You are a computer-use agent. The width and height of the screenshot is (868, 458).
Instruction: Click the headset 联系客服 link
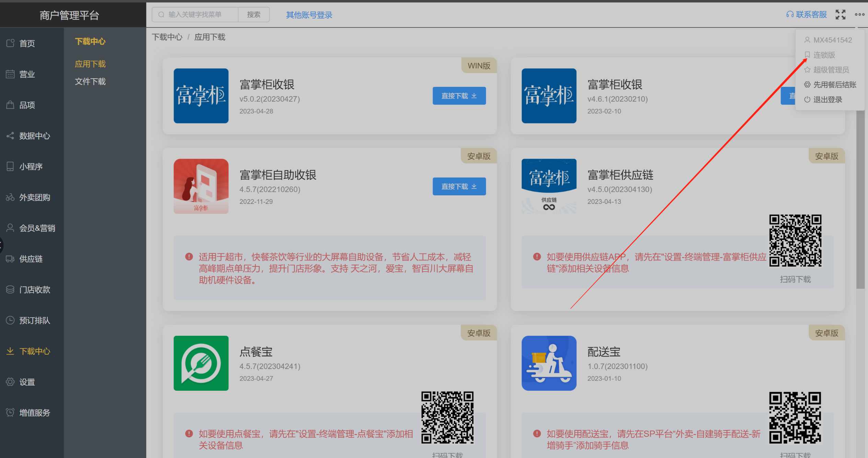point(807,14)
